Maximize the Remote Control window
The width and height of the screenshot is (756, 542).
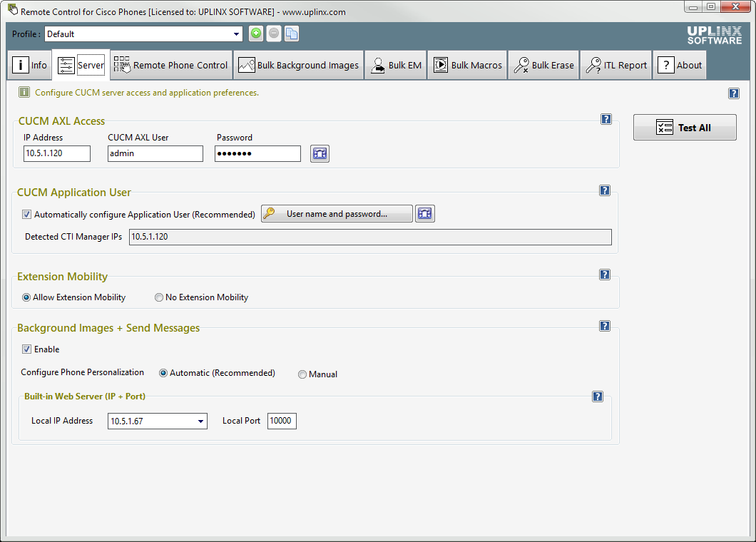711,6
